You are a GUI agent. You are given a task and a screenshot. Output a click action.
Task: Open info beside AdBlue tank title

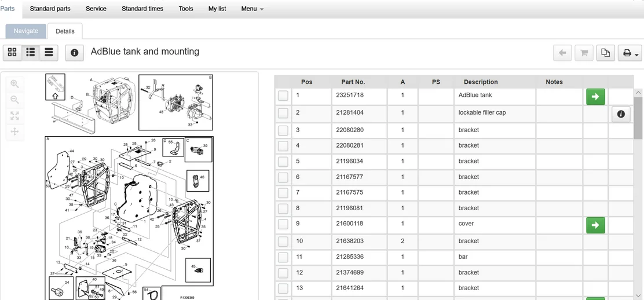(x=74, y=53)
